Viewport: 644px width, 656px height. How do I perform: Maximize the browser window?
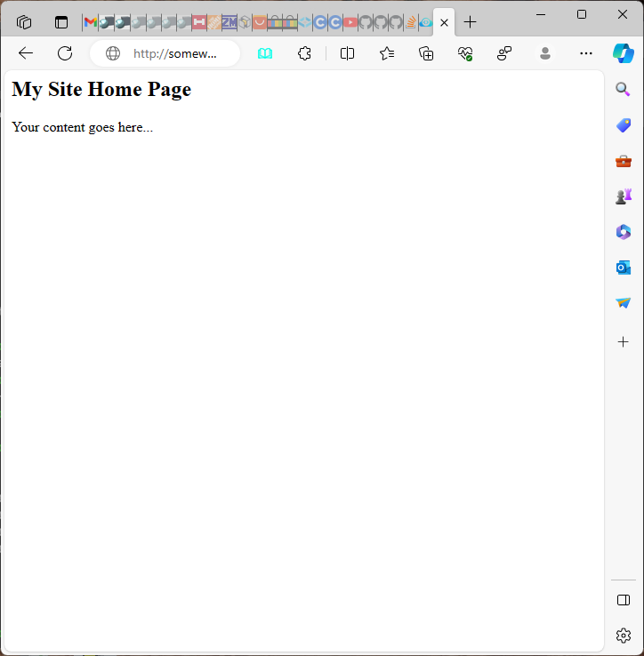tap(581, 14)
